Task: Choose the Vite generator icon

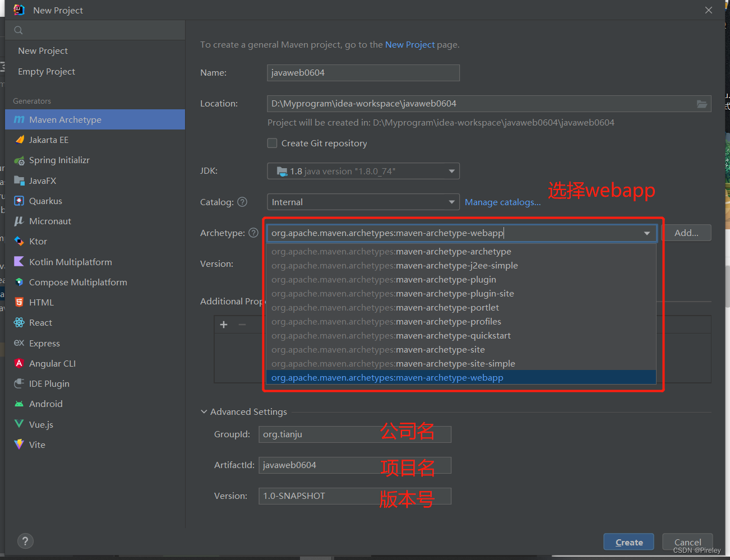Action: 19,445
